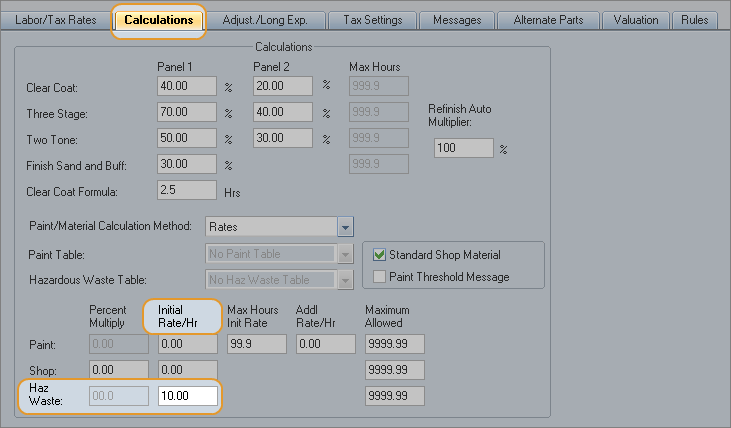Click the Clear Coat Formula hours field
Image resolution: width=731 pixels, height=428 pixels.
pos(187,190)
